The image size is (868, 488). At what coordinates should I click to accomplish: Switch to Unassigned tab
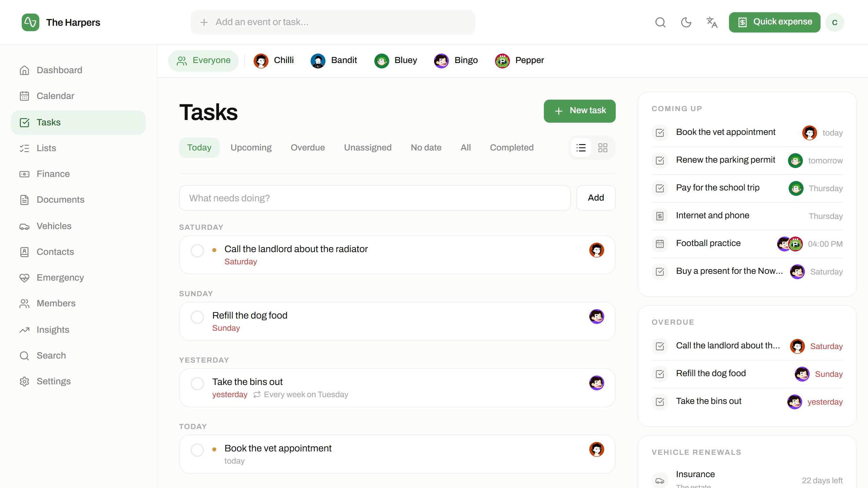tap(368, 148)
